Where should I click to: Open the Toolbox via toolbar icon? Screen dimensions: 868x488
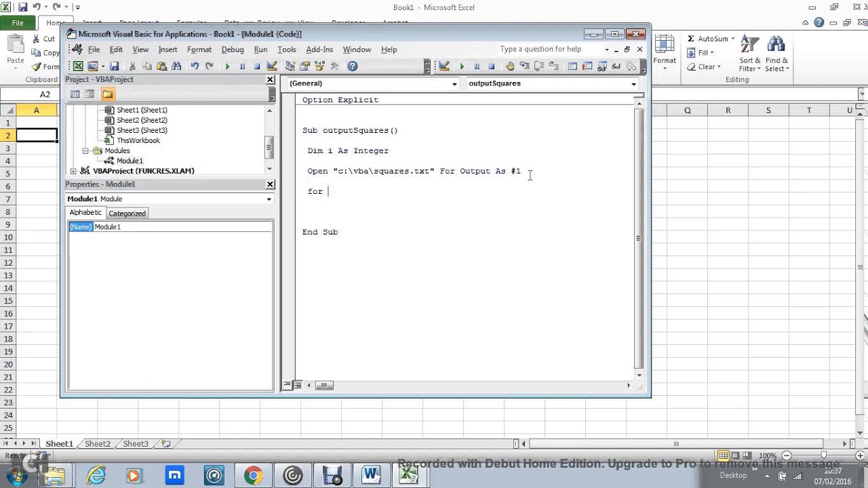[334, 66]
